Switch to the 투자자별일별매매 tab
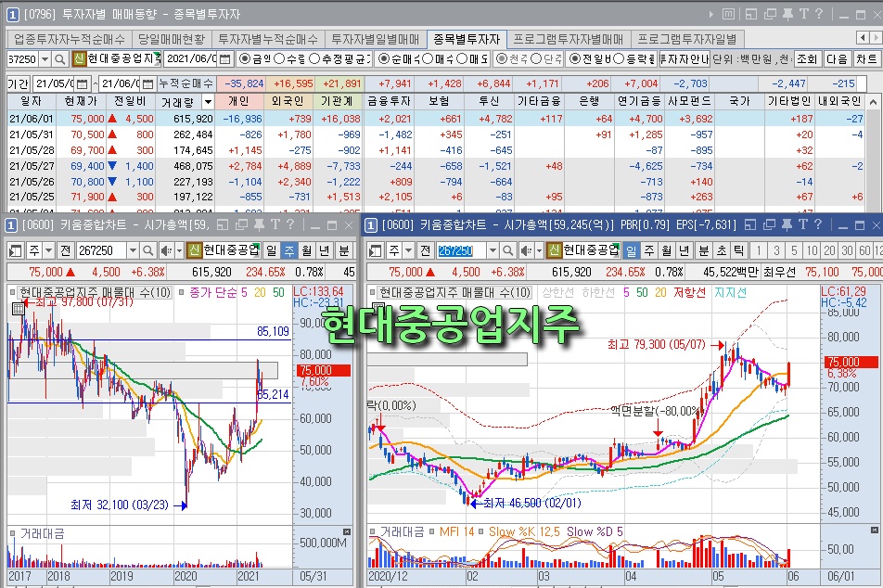Viewport: 883px width, 588px height. (x=376, y=39)
